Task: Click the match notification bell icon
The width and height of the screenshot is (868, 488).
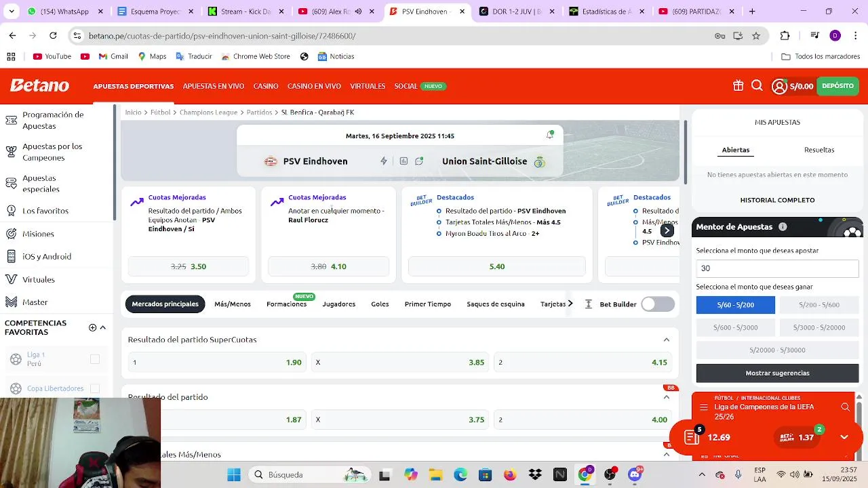Action: pos(550,136)
